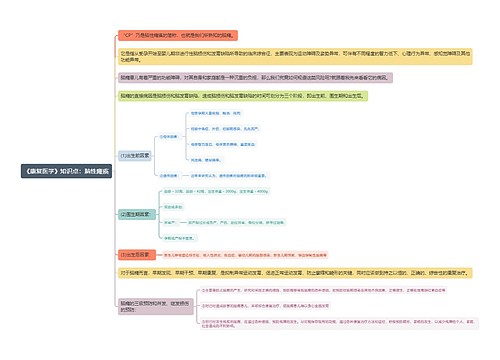Select the first leaf under 母体因素
Screen dimensions: 500x360
(215, 113)
